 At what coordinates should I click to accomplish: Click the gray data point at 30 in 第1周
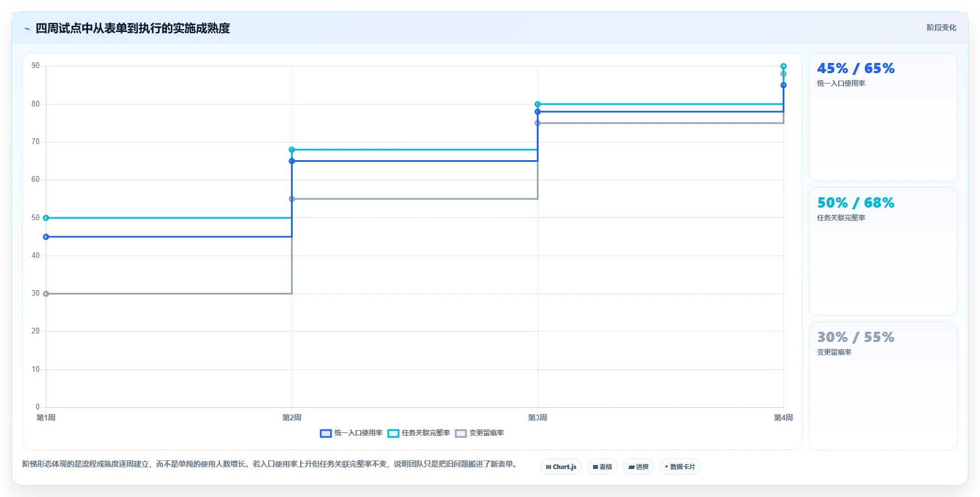coord(46,294)
